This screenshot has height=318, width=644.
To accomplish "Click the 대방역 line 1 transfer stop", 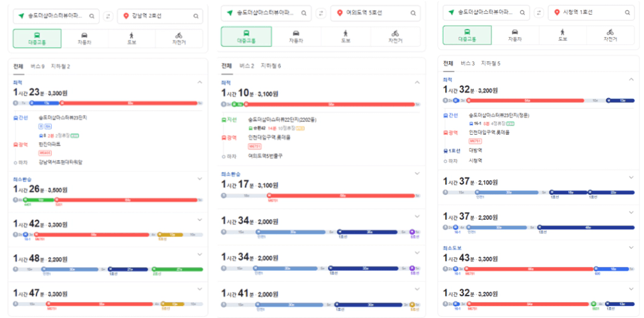I will pyautogui.click(x=475, y=151).
